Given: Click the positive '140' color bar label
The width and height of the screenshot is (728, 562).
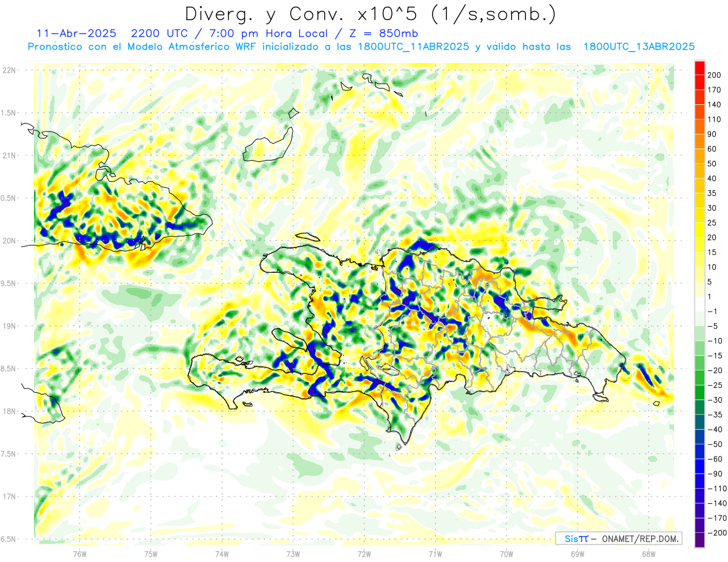Looking at the screenshot, I should [715, 105].
